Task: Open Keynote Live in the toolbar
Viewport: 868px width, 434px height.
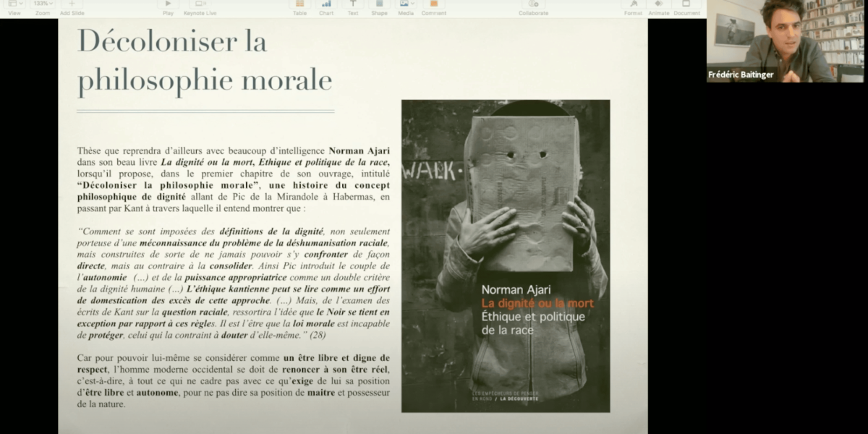Action: 200,4
